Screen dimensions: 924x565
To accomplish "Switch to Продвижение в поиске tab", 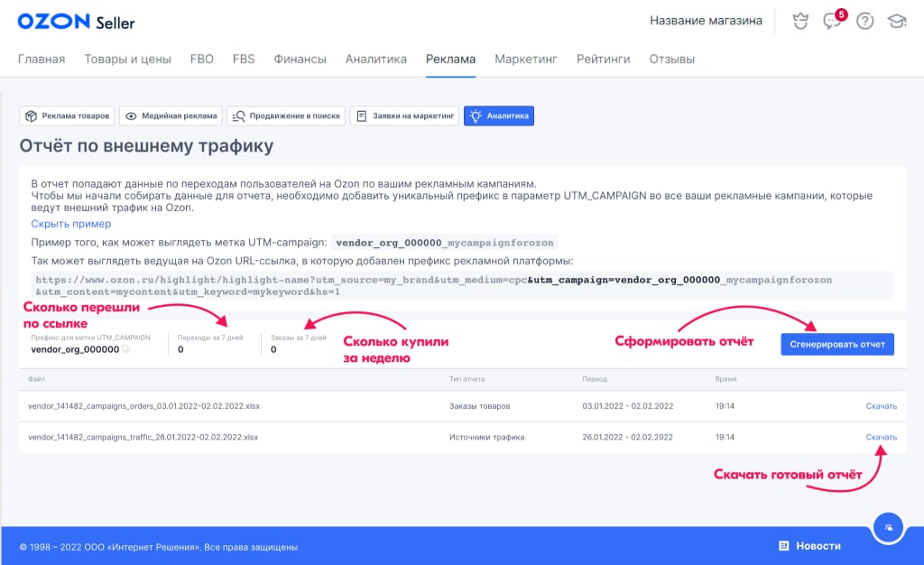I will [x=286, y=116].
